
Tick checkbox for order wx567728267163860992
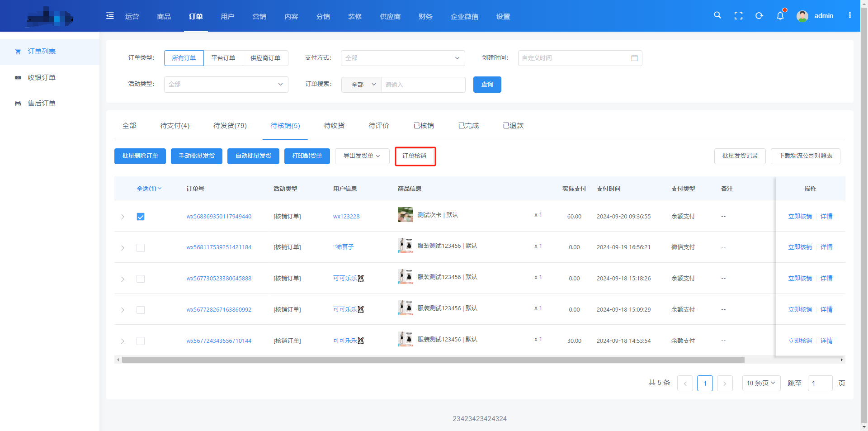click(141, 310)
